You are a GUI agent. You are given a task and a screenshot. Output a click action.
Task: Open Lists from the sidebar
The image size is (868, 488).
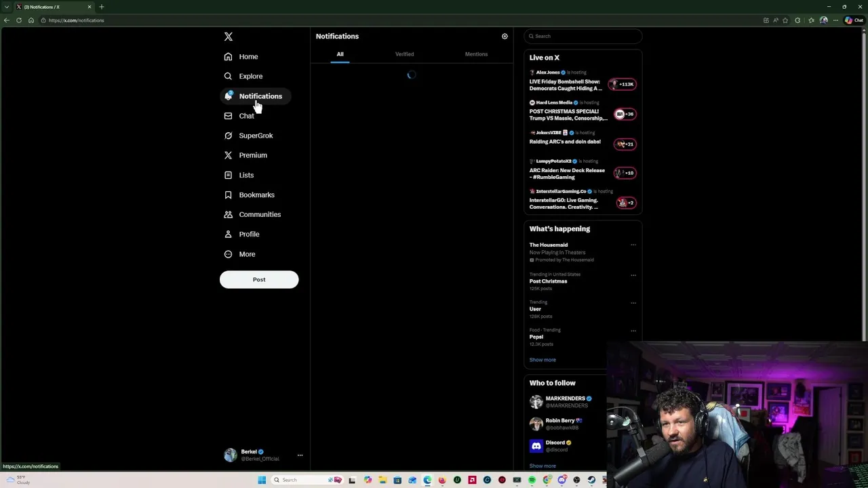(x=239, y=175)
